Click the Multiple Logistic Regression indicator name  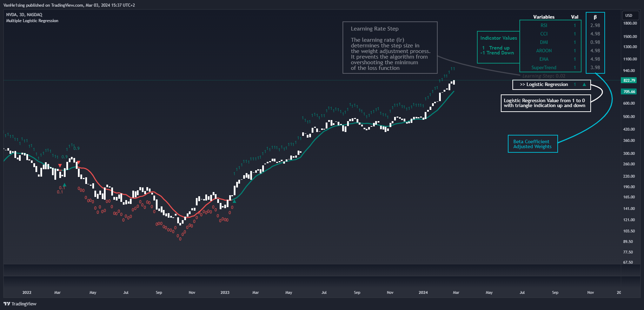(32, 21)
